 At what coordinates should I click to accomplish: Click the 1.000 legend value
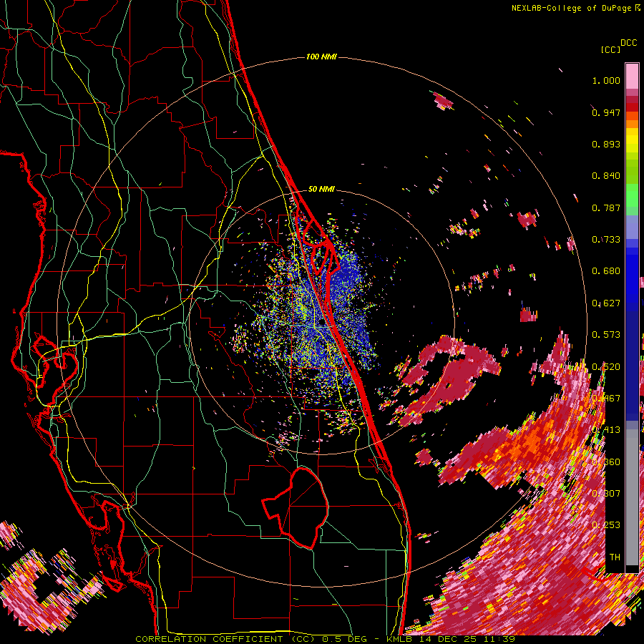[606, 80]
